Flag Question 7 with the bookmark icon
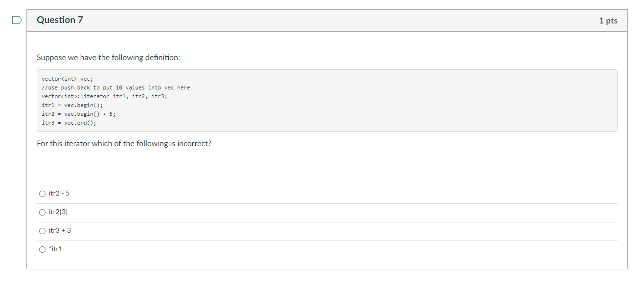 (x=17, y=20)
